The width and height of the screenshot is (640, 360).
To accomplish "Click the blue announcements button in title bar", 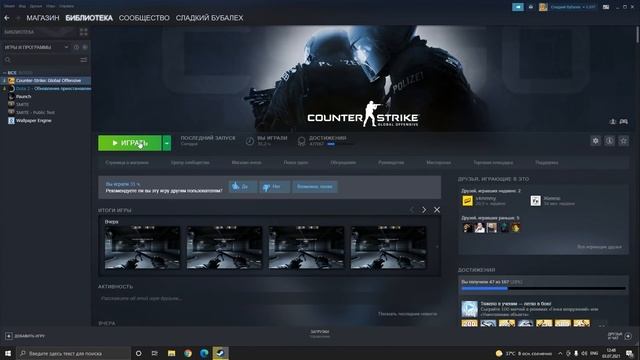I will point(518,7).
